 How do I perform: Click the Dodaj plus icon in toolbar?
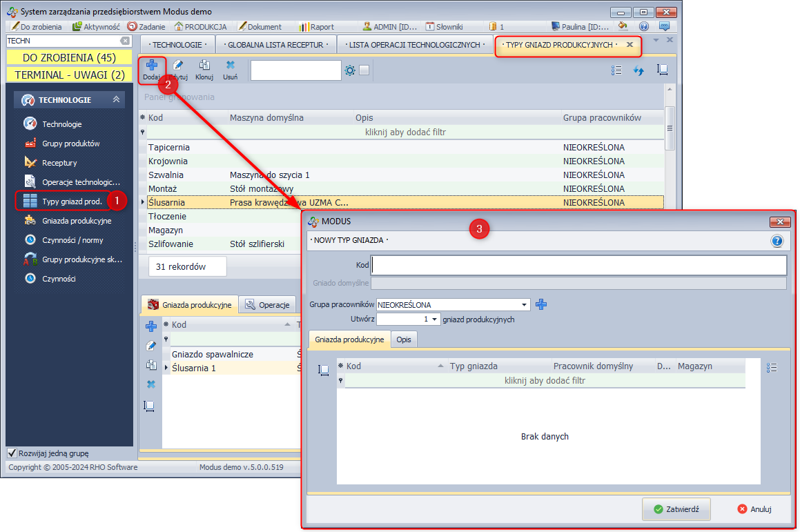pyautogui.click(x=151, y=66)
